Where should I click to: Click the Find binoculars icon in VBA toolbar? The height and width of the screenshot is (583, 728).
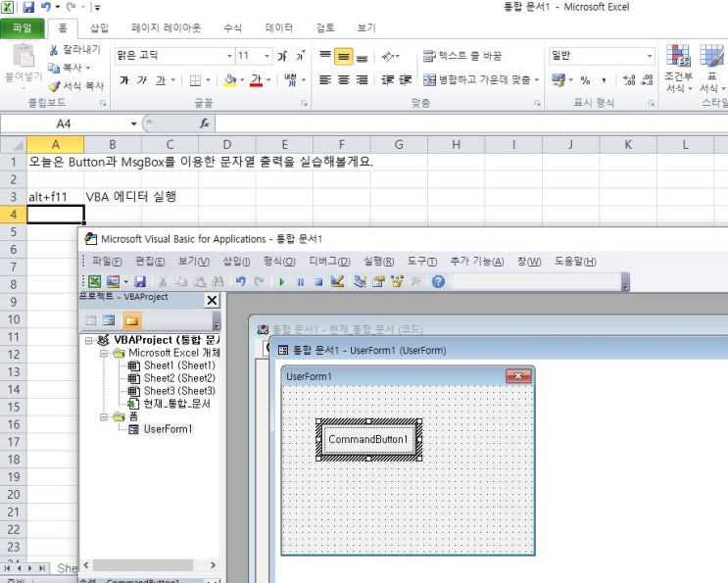click(x=218, y=281)
